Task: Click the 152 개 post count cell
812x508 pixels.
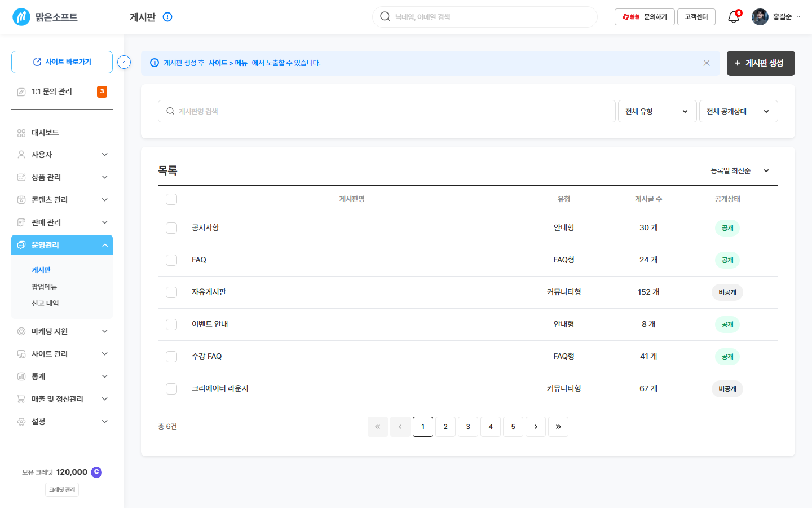Action: click(648, 292)
